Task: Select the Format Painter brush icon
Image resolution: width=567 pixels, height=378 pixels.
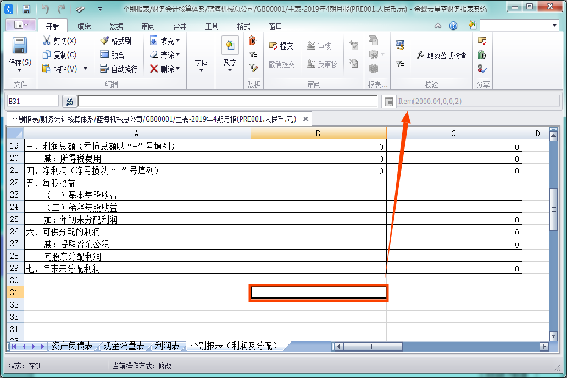Action: coord(105,40)
